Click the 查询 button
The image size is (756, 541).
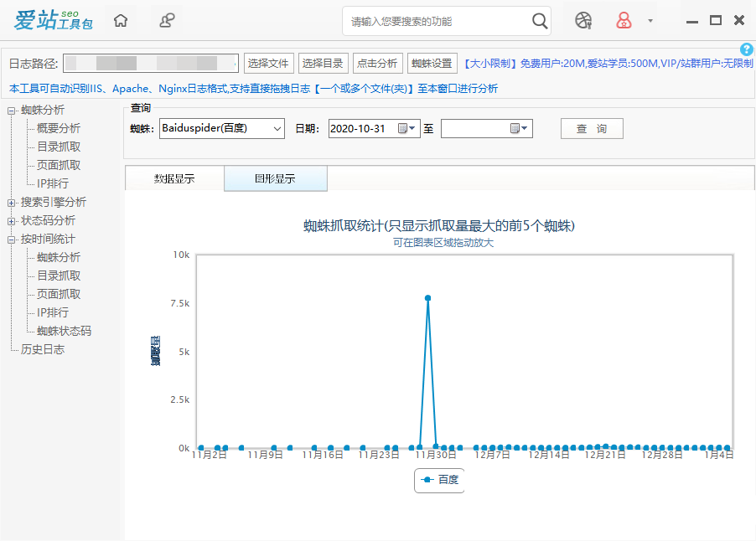coord(592,128)
